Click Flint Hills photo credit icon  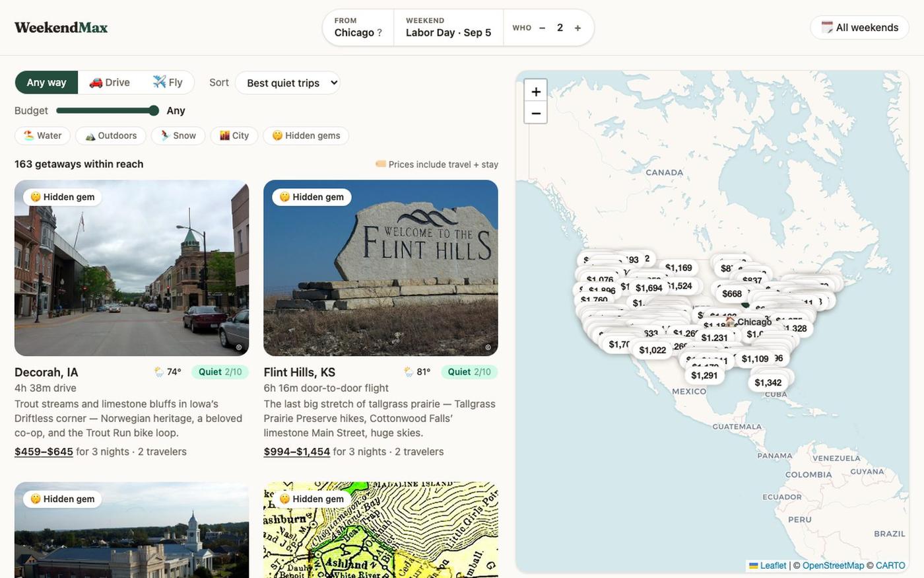click(x=488, y=347)
